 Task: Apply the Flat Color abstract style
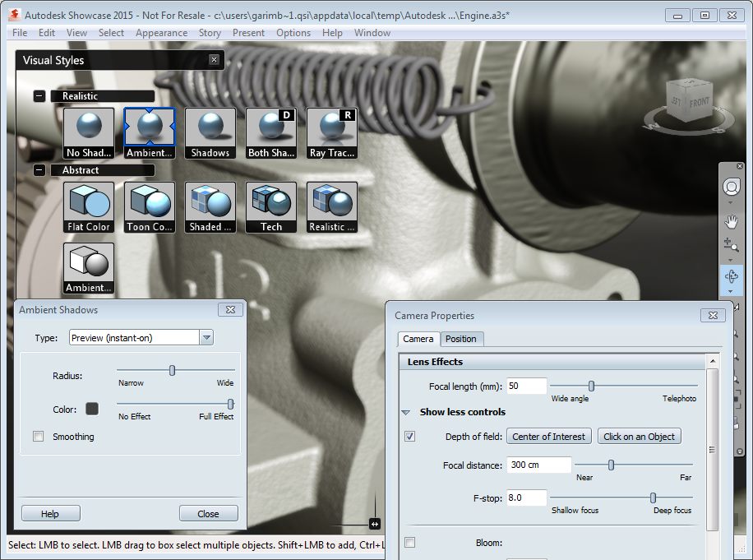click(x=89, y=207)
